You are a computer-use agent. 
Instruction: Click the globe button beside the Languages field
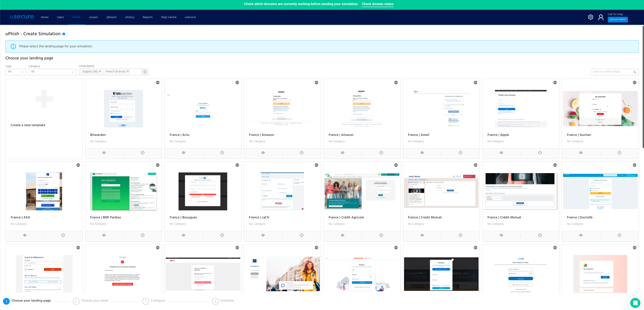click(x=145, y=72)
